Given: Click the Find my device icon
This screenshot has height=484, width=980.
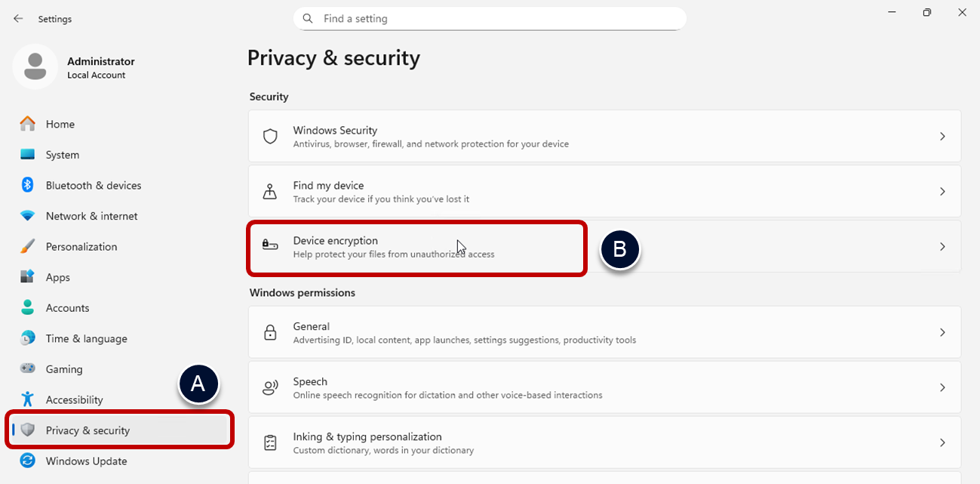Looking at the screenshot, I should click(270, 192).
